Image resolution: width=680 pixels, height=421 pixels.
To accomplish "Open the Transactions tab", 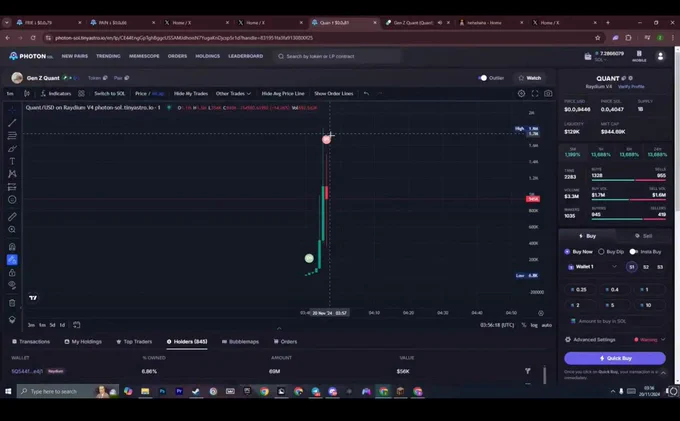I will [x=31, y=342].
